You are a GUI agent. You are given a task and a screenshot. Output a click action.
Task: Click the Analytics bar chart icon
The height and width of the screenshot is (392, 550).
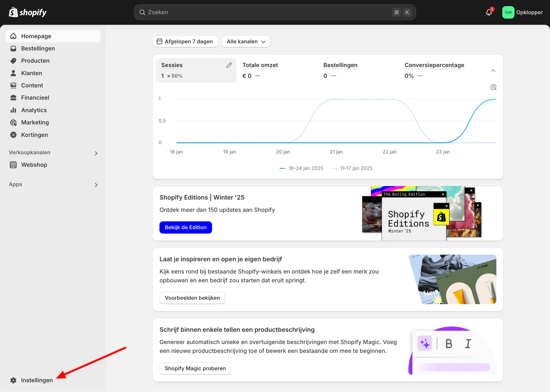click(x=13, y=110)
